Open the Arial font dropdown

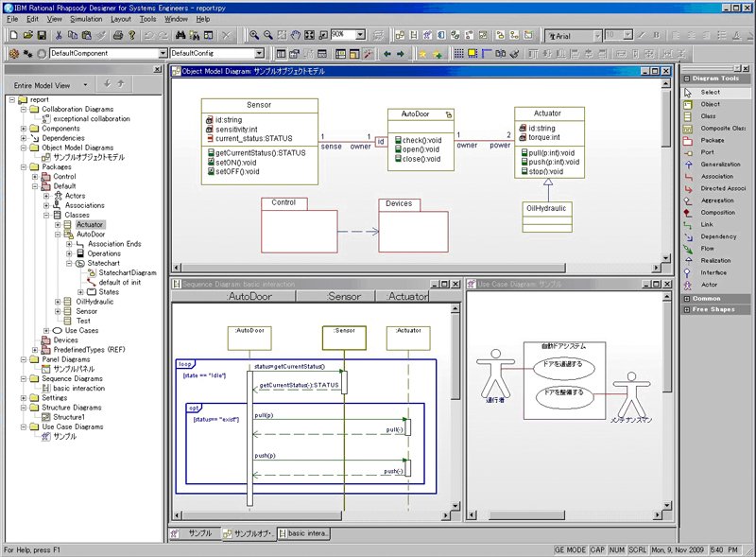(x=597, y=36)
